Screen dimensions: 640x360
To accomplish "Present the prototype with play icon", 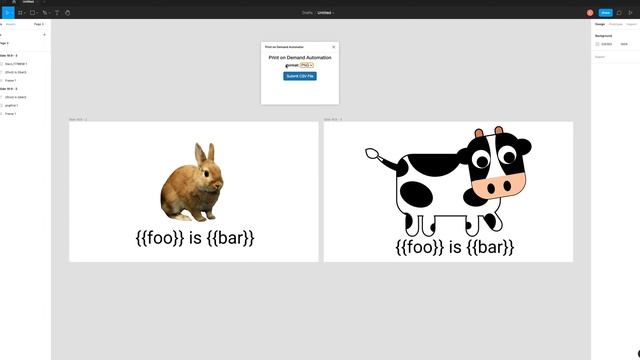I will click(630, 13).
